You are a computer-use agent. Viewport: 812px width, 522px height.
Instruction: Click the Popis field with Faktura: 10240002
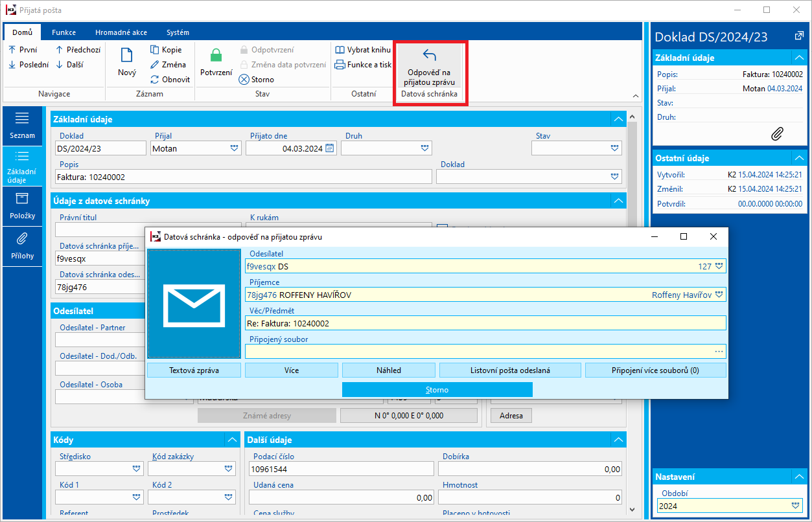click(x=244, y=176)
